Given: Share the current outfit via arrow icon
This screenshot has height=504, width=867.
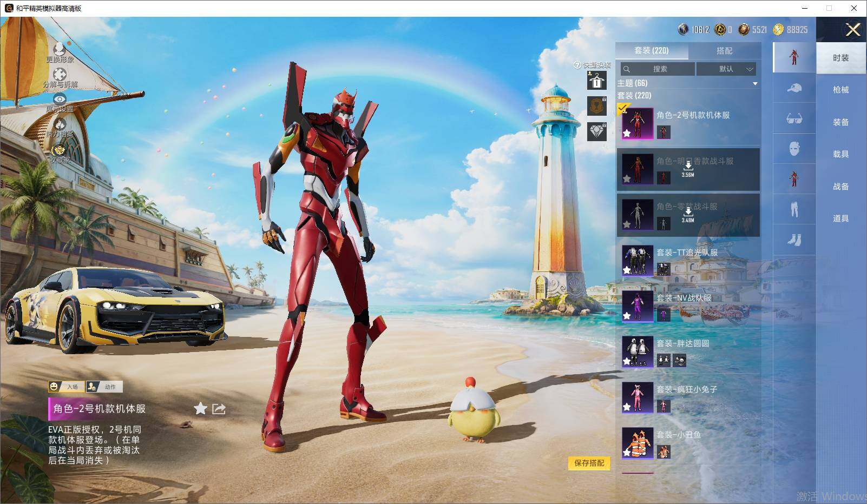Looking at the screenshot, I should pyautogui.click(x=219, y=409).
